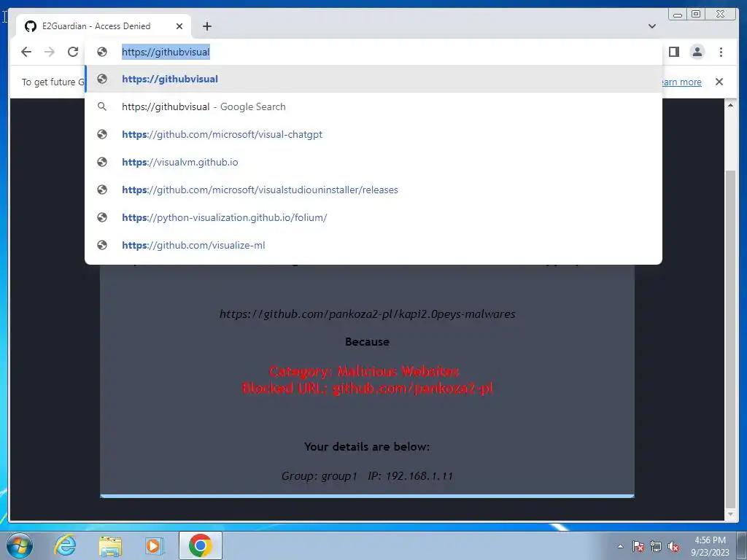Screen dimensions: 747x560
Task: Click the Blocked URL: github.com/pankoza2-pl text
Action: tap(368, 388)
